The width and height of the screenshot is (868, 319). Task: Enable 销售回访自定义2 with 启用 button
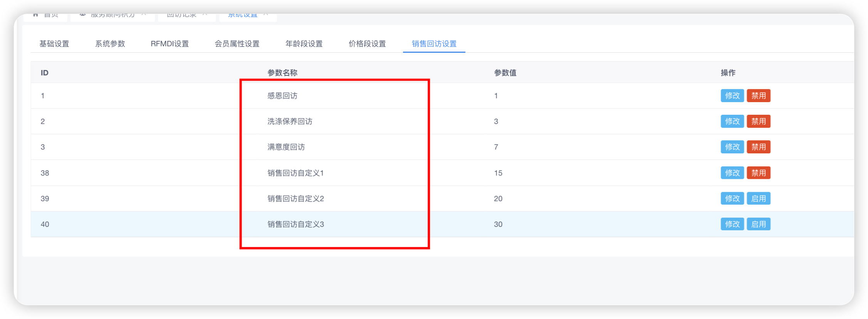[x=758, y=198]
